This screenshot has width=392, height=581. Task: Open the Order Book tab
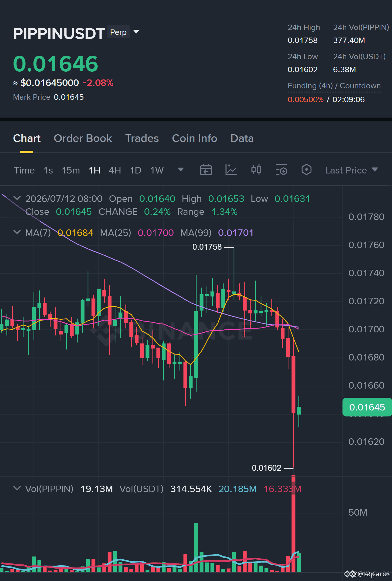[83, 138]
